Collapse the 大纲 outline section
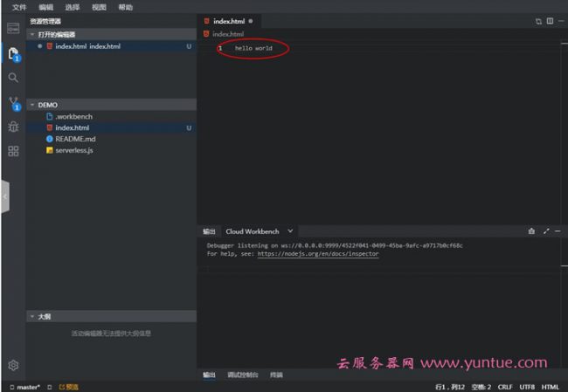 [x=33, y=317]
